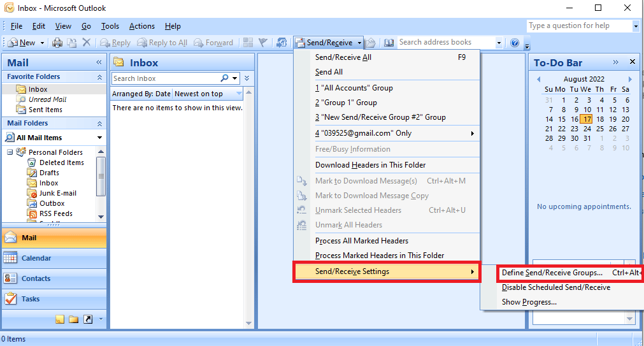
Task: Choose Process All Marked Headers
Action: pos(387,241)
